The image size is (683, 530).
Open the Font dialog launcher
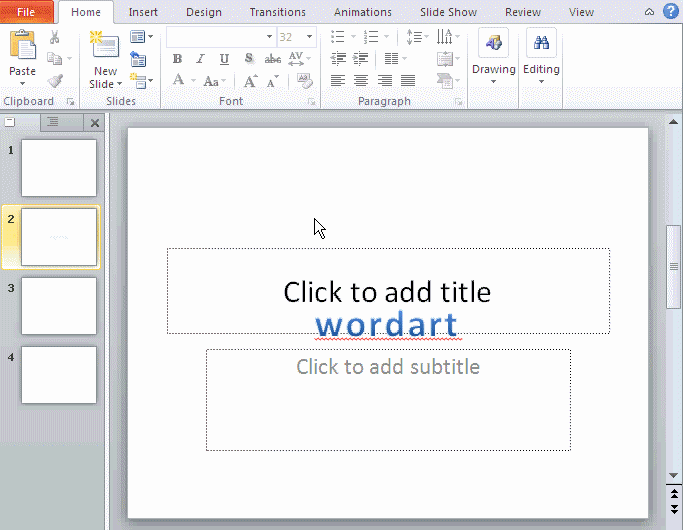click(x=311, y=101)
